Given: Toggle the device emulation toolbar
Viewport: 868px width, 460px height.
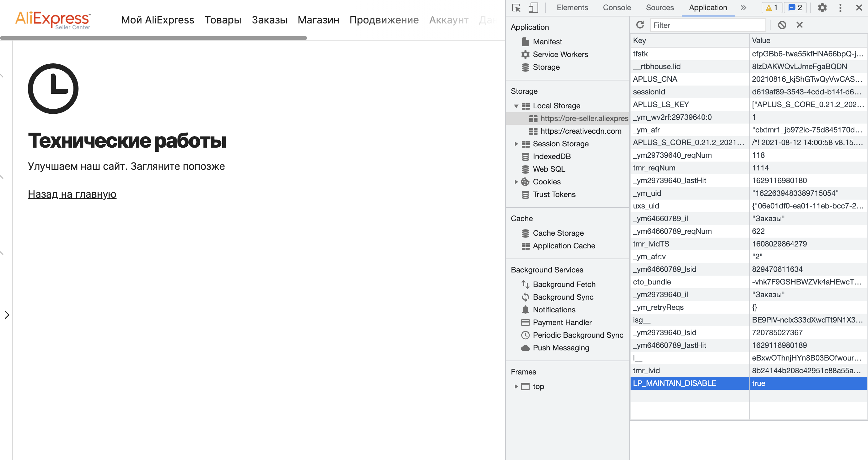Looking at the screenshot, I should point(533,7).
